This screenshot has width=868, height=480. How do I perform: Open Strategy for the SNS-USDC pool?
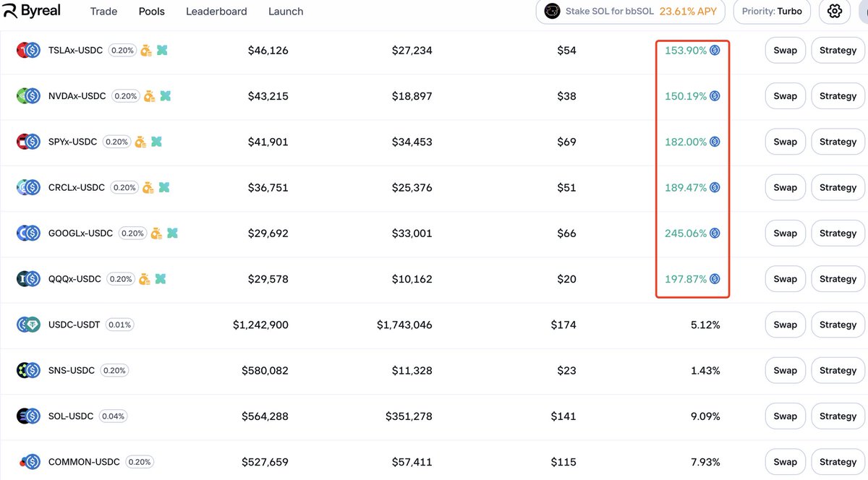point(838,371)
